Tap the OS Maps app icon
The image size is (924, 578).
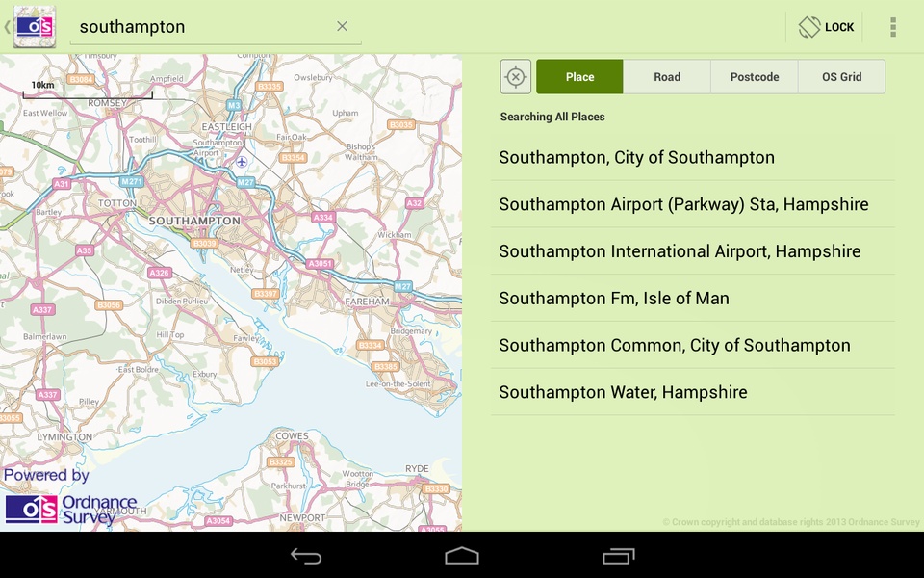pos(35,27)
